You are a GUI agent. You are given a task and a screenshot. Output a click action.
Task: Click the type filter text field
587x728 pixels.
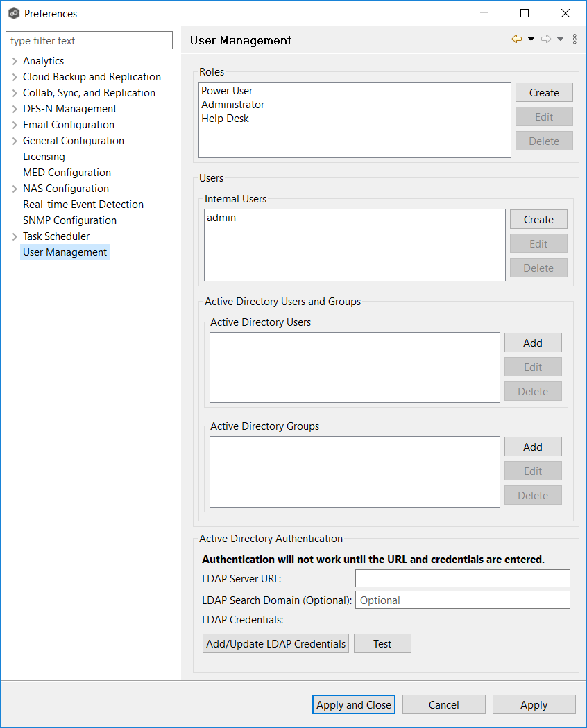(x=90, y=40)
